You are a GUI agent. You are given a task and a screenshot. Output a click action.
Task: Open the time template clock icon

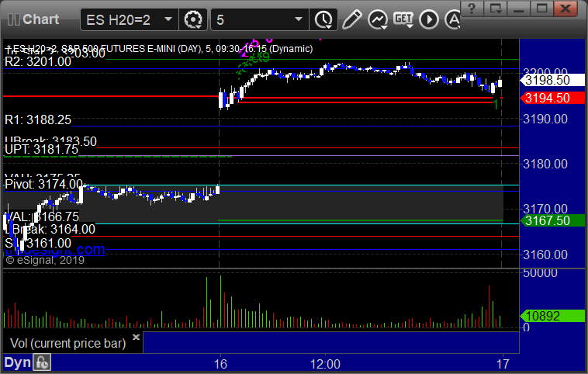(323, 19)
